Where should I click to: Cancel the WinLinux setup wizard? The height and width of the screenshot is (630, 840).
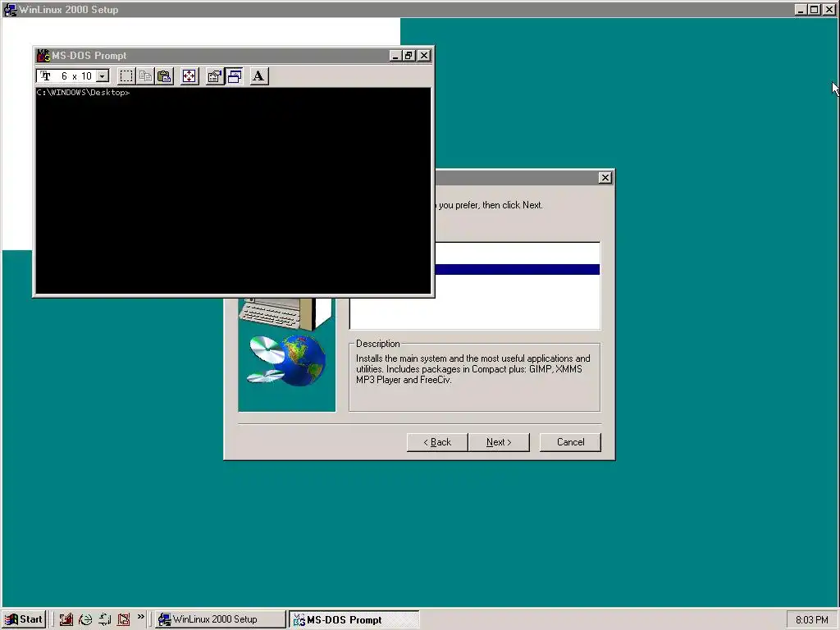pyautogui.click(x=570, y=442)
